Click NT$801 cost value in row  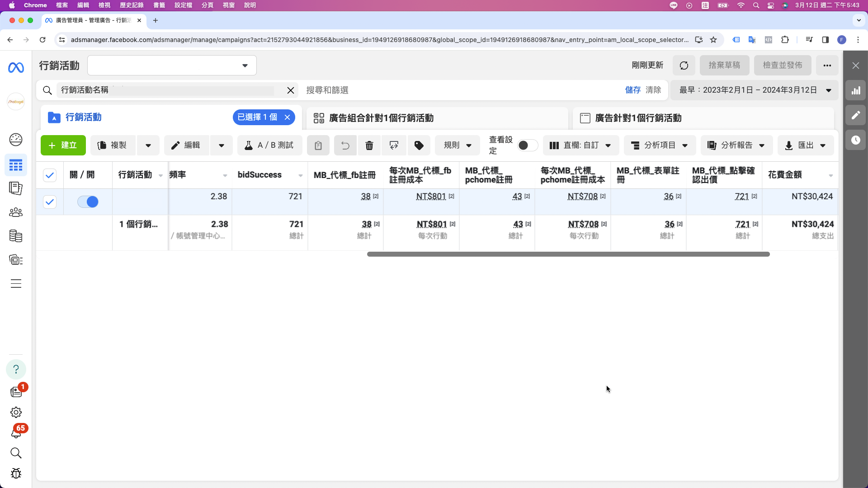pyautogui.click(x=431, y=197)
